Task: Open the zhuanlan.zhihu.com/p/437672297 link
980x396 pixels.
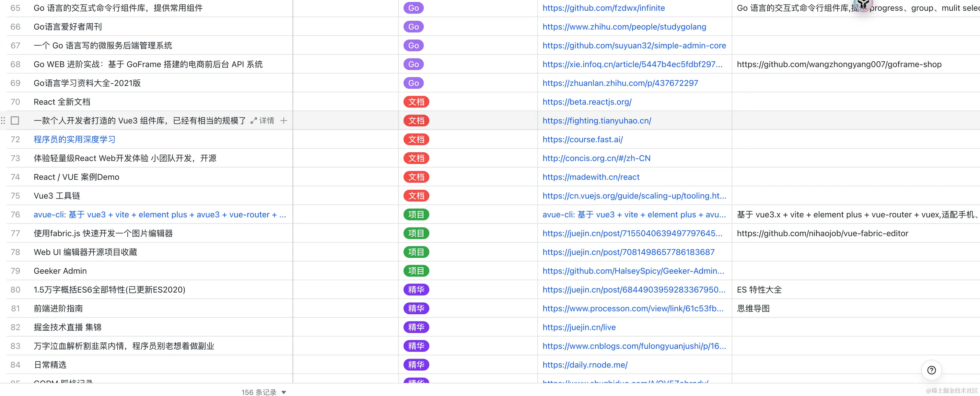Action: 620,83
